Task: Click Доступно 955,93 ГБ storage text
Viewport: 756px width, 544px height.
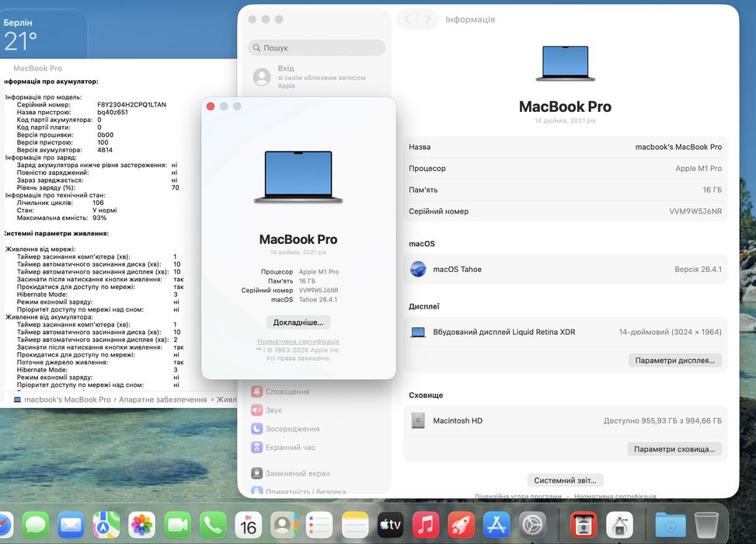Action: pos(663,420)
